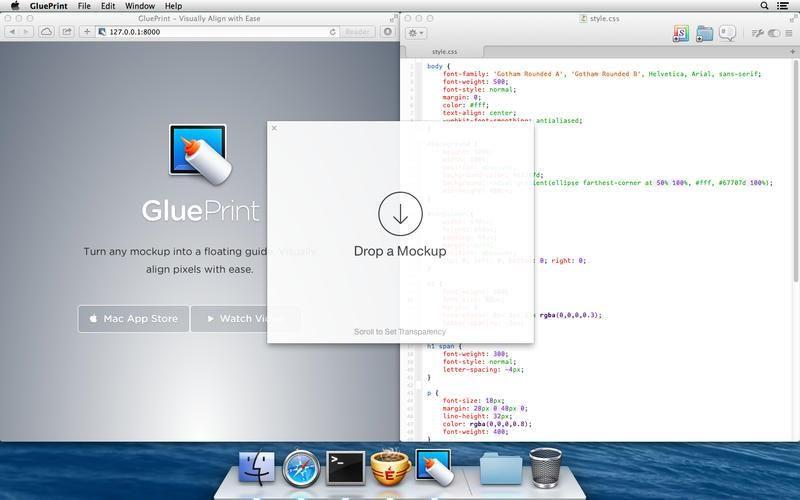Click the circled down-arrow drop icon
800x500 pixels.
pos(401,214)
